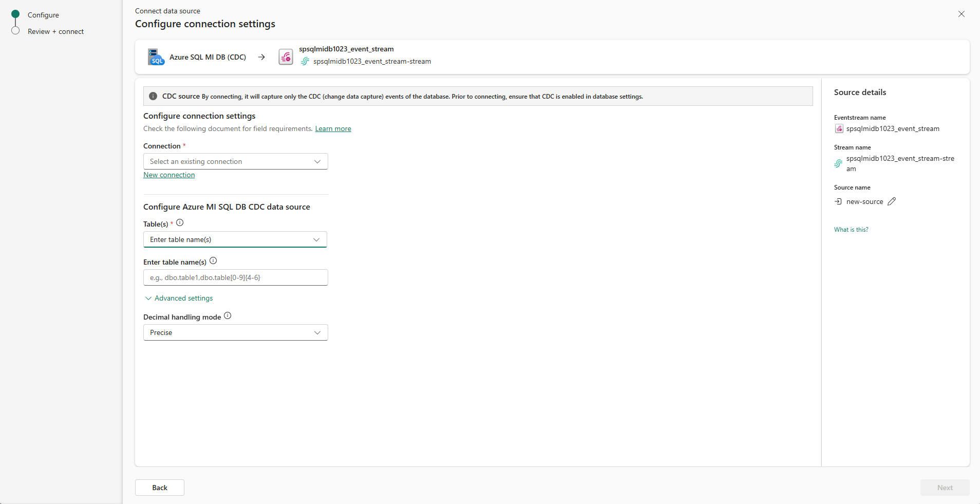Click the What is this? link
Image resolution: width=980 pixels, height=504 pixels.
coord(851,229)
